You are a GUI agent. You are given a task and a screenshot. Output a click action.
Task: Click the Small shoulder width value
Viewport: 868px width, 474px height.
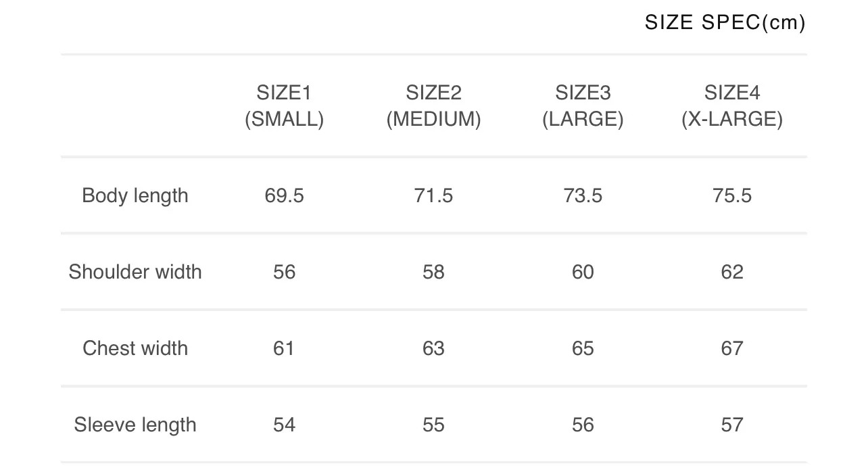[284, 272]
